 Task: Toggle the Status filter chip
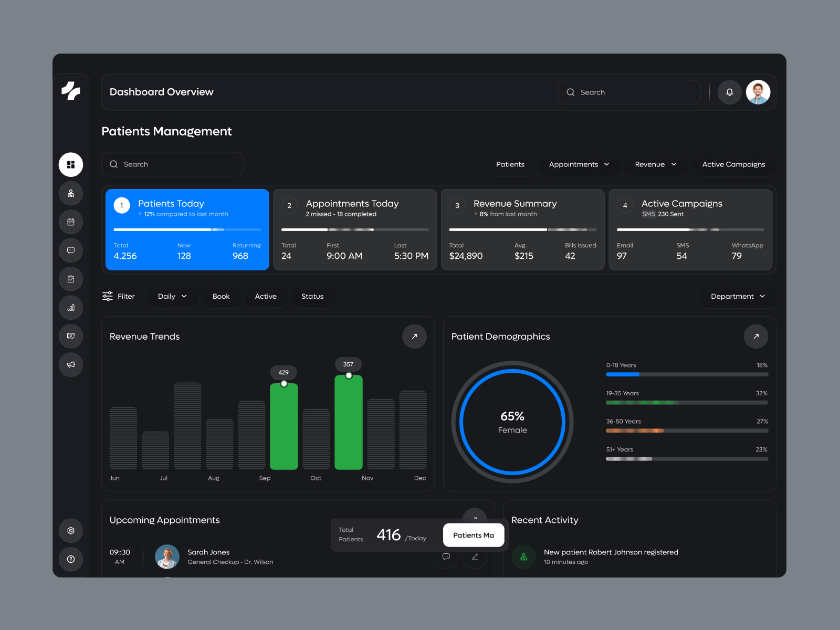click(x=312, y=296)
